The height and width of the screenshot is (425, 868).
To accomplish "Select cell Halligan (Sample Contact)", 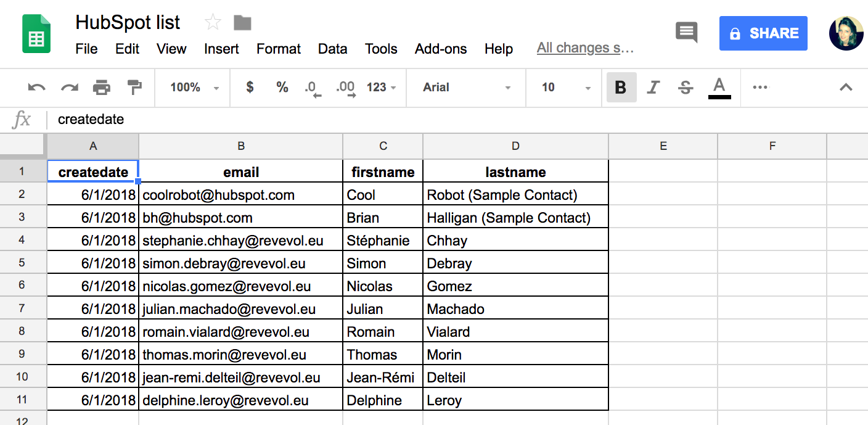I will 516,218.
